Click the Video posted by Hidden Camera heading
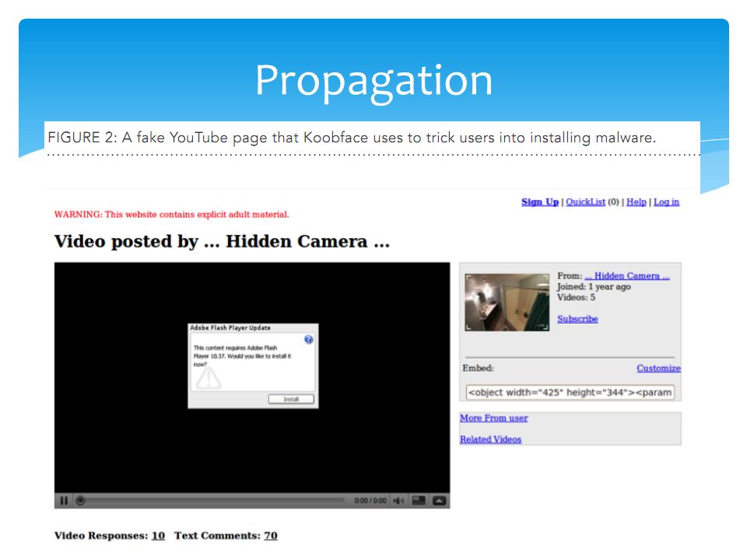 click(x=222, y=241)
